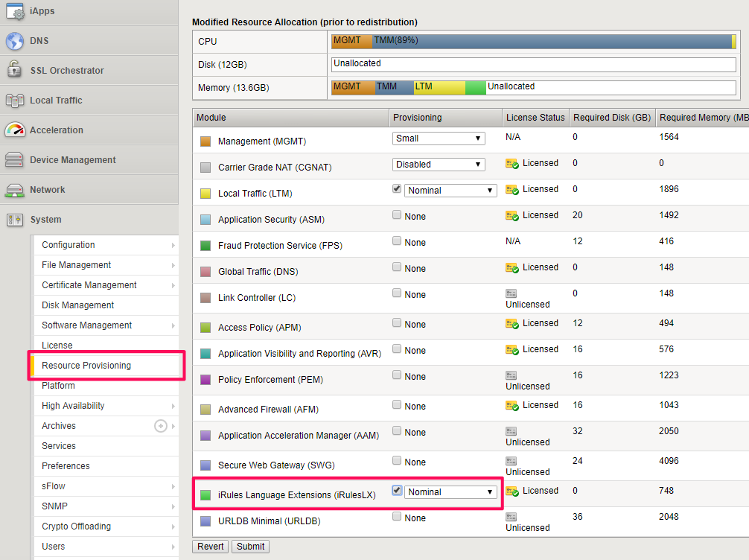Click LTM licensed key icon
749x560 pixels.
(x=512, y=190)
